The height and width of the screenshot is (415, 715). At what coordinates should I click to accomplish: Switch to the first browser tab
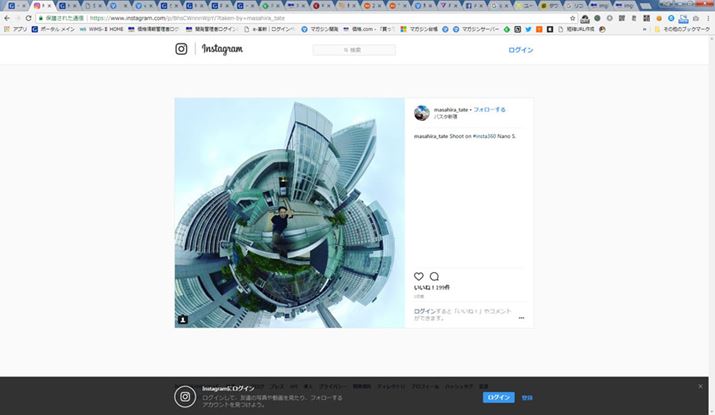(x=17, y=6)
